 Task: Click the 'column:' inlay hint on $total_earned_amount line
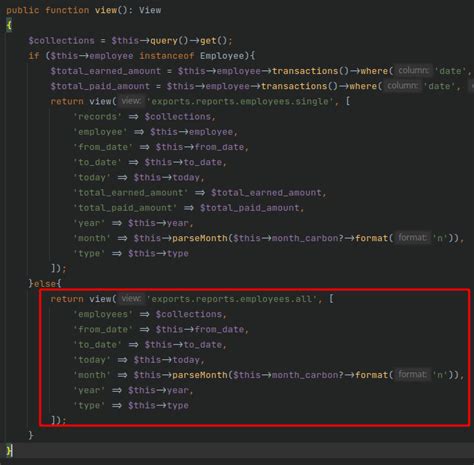413,71
